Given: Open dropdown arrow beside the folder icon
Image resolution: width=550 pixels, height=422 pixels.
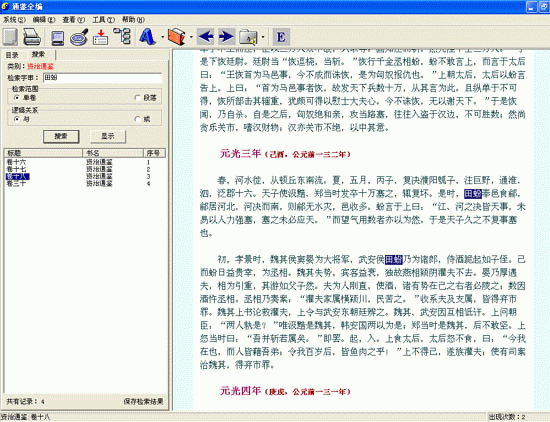Looking at the screenshot, I should click(x=263, y=37).
